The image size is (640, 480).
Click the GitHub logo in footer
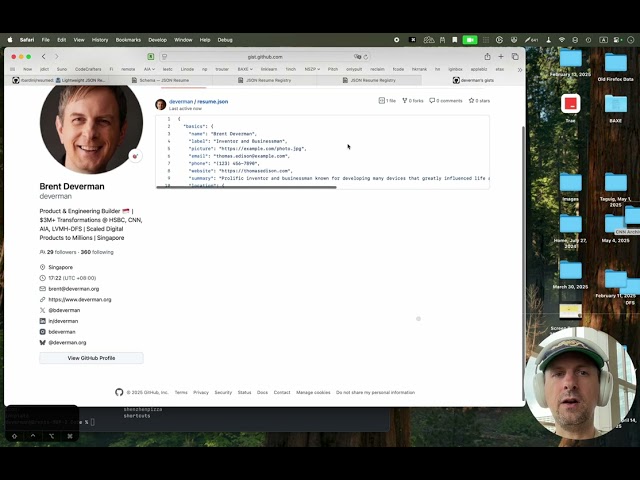(x=119, y=392)
